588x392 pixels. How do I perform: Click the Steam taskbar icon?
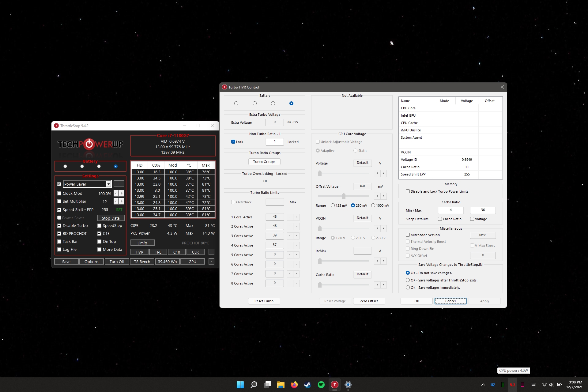[x=307, y=385]
